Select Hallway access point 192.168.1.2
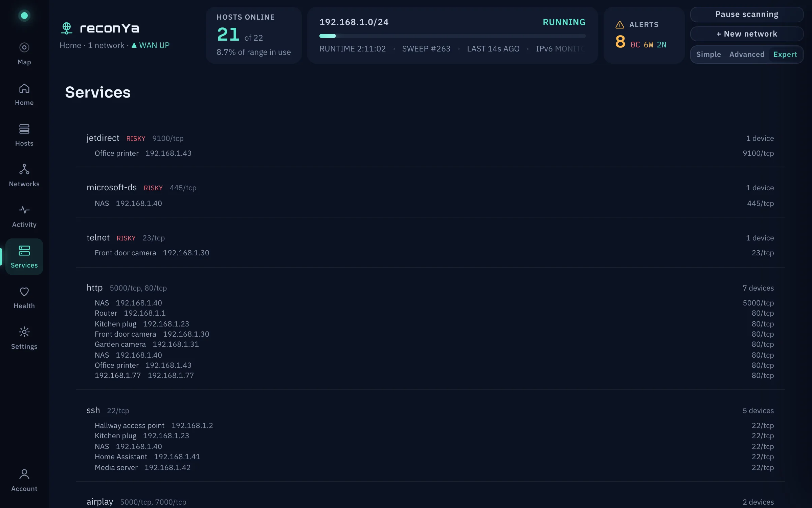The width and height of the screenshot is (812, 508). coord(434,426)
